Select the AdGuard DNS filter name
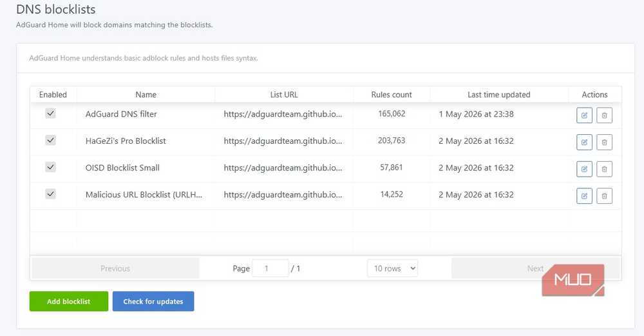Viewport: 644px width, 336px height. point(121,114)
